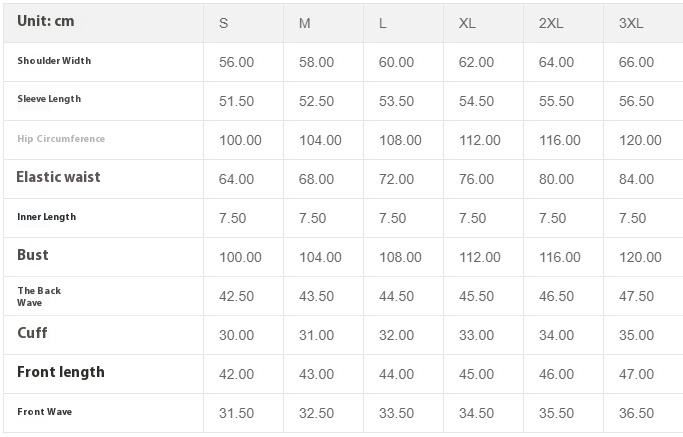Select Cuff value 32.00 for L
The image size is (683, 437).
[396, 335]
